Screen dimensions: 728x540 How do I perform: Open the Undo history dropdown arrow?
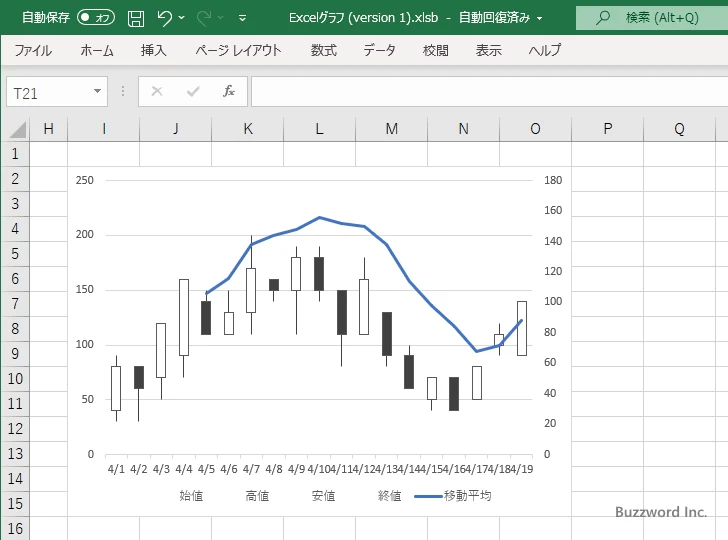tap(182, 18)
